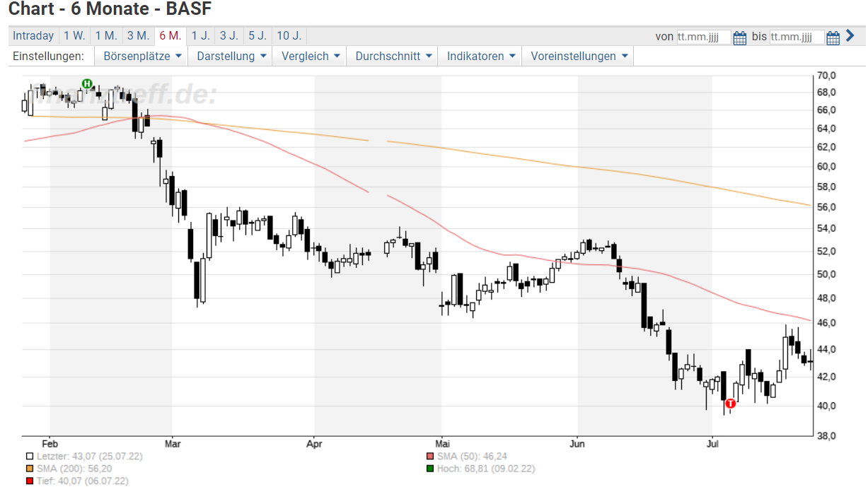
Task: Click the orange SMA (200) legend swatch
Action: [x=29, y=469]
